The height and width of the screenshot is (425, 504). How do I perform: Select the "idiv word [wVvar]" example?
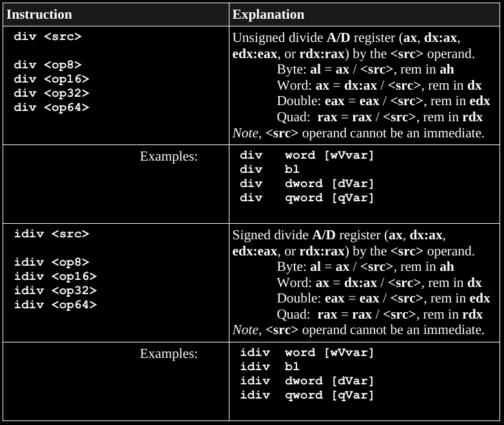(x=307, y=353)
